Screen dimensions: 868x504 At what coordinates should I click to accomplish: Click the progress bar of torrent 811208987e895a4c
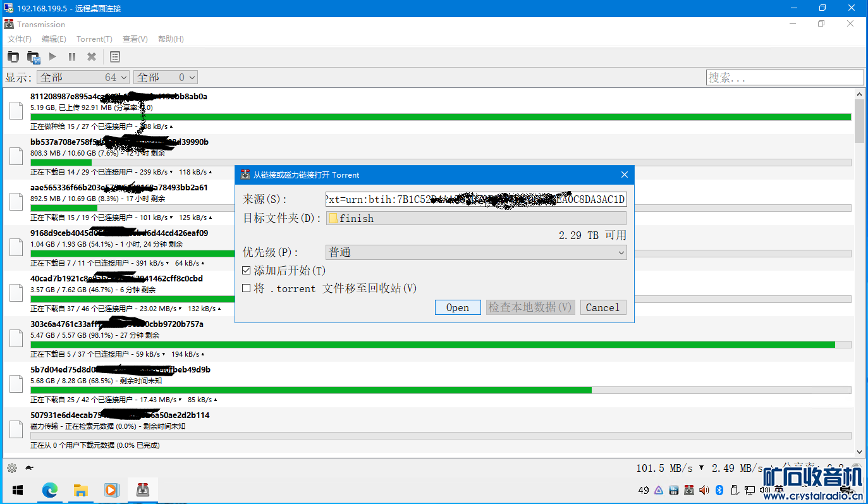coord(441,117)
